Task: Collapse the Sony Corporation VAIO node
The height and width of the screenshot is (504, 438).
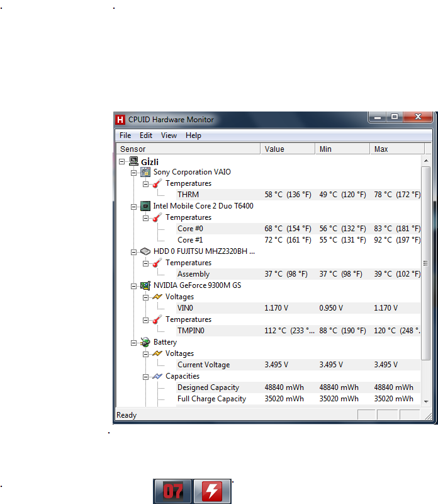Action: [x=133, y=172]
